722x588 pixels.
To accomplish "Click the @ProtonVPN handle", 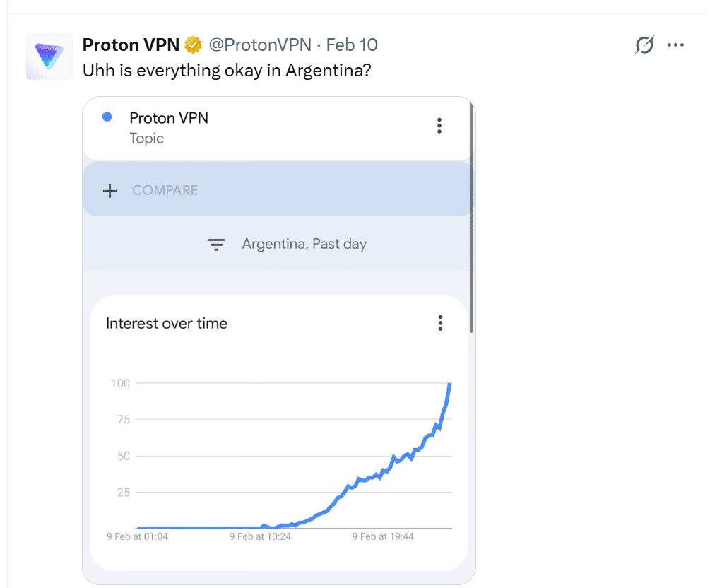I will tap(260, 45).
